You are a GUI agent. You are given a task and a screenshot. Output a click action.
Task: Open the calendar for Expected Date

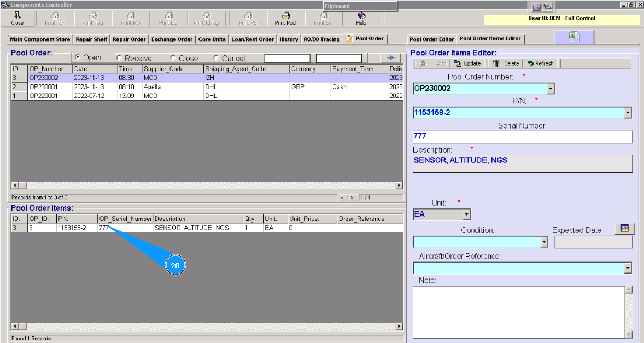click(x=625, y=228)
